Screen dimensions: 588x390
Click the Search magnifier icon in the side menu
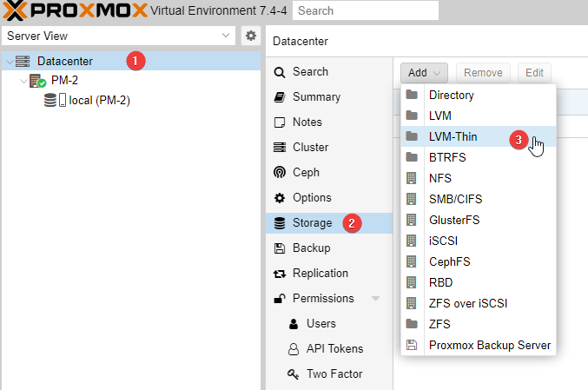pos(280,72)
